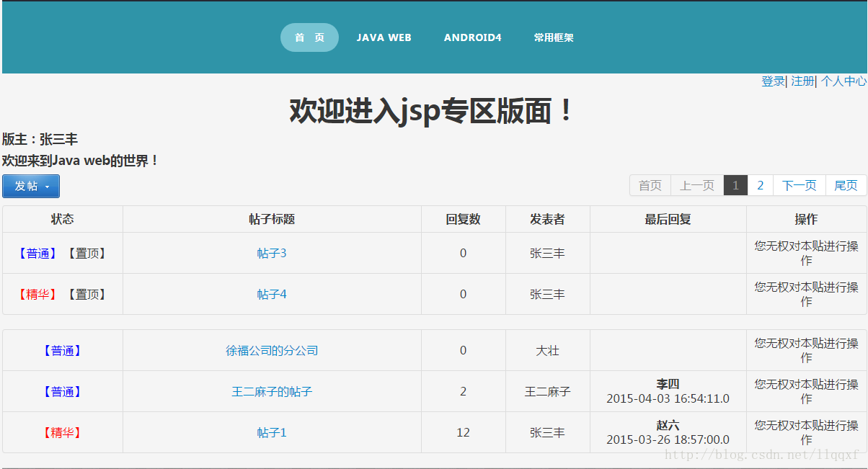This screenshot has width=868, height=469.
Task: Click 【普通】 status in 王二麻子的帖子 row
Action: pos(63,391)
